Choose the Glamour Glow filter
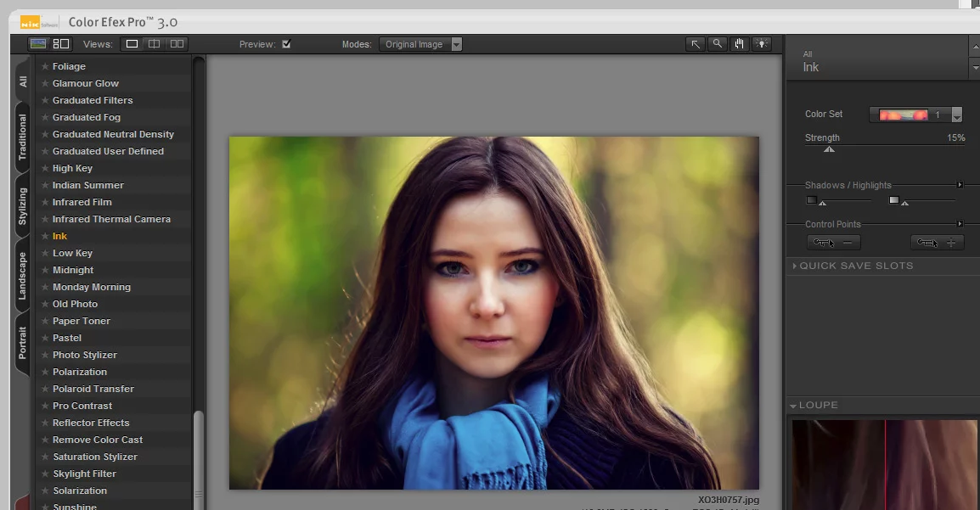The image size is (980, 510). pos(86,83)
